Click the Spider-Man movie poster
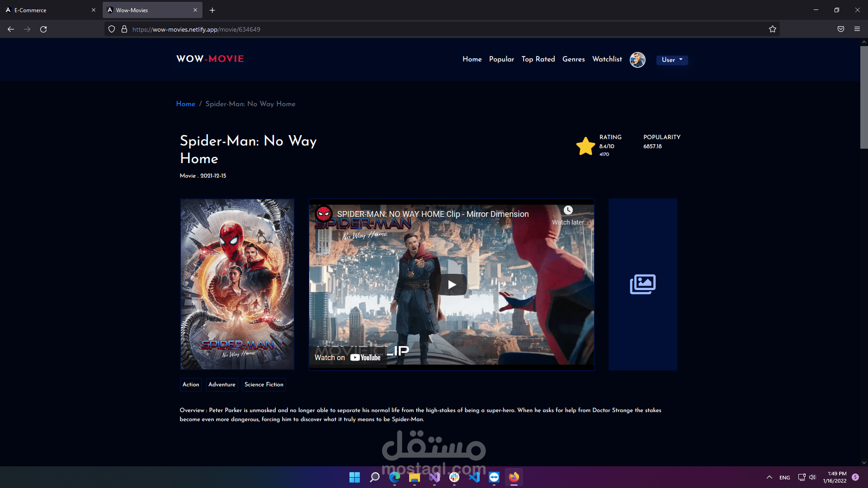 (x=237, y=284)
